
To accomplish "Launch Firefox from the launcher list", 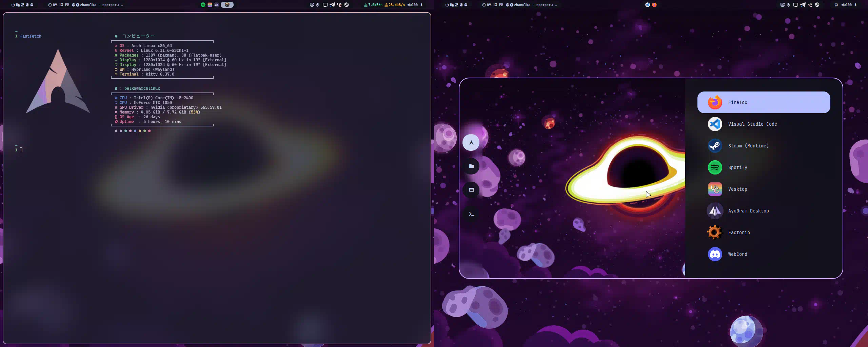I will tap(764, 102).
